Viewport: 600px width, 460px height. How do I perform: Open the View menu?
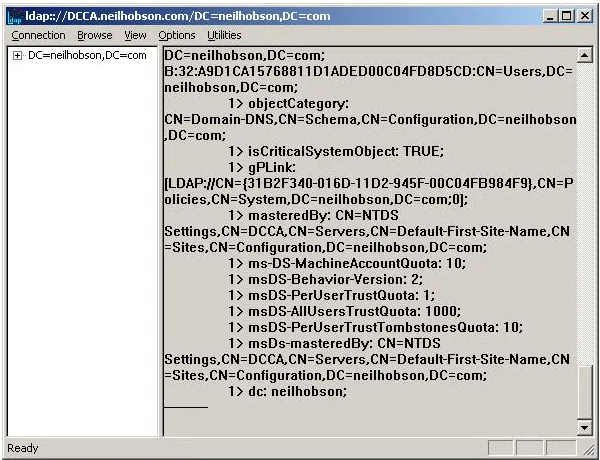tap(135, 35)
